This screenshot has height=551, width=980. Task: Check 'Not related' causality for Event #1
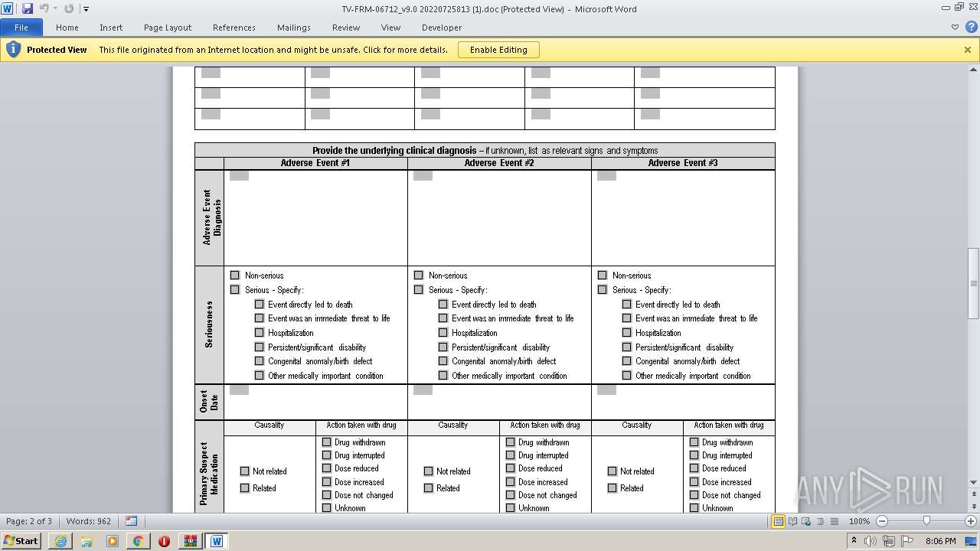click(x=245, y=471)
